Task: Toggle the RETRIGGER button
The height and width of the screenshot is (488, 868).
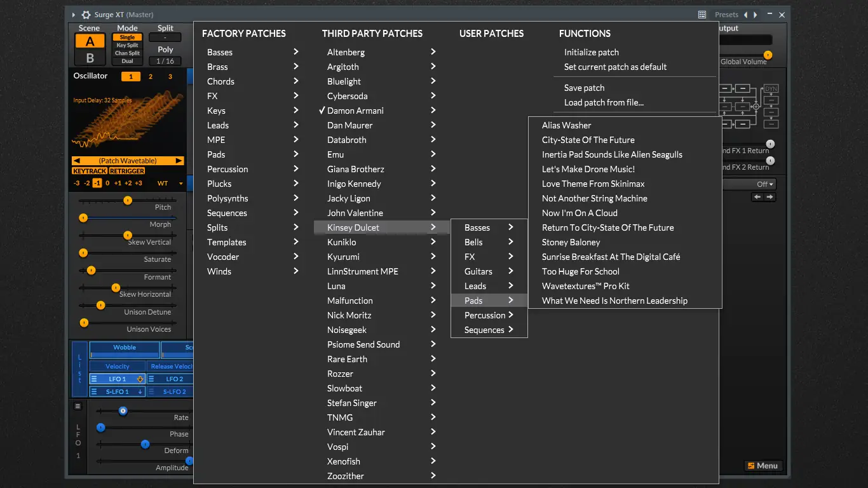Action: coord(127,171)
